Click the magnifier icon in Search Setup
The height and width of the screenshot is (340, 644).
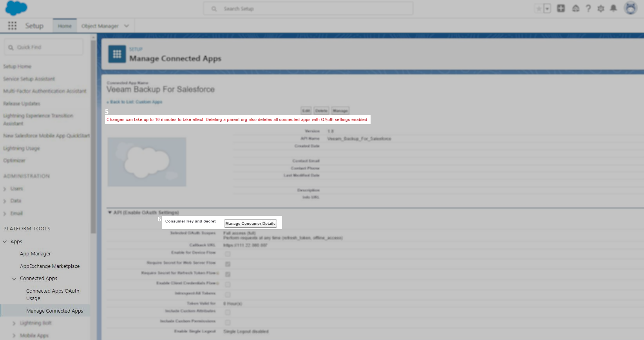[214, 9]
